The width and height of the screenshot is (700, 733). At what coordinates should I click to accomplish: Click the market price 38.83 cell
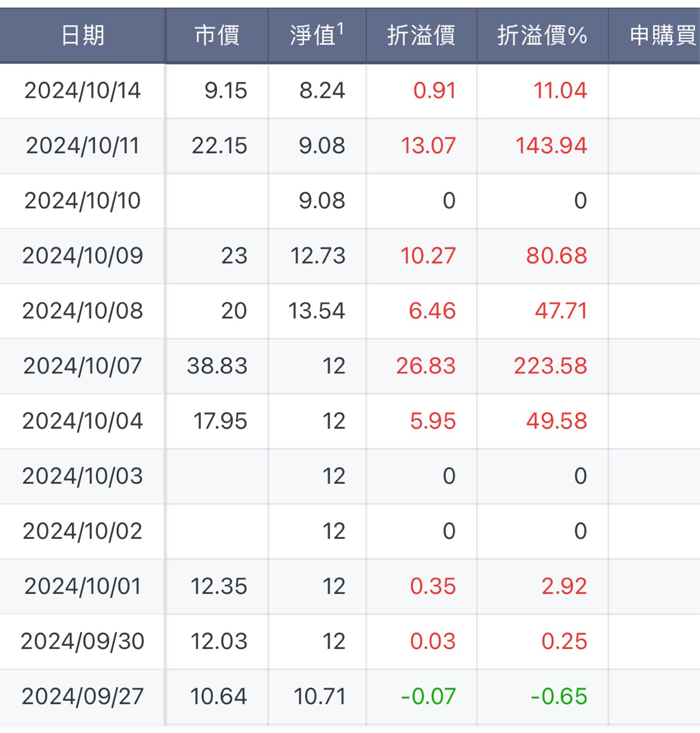tap(217, 366)
